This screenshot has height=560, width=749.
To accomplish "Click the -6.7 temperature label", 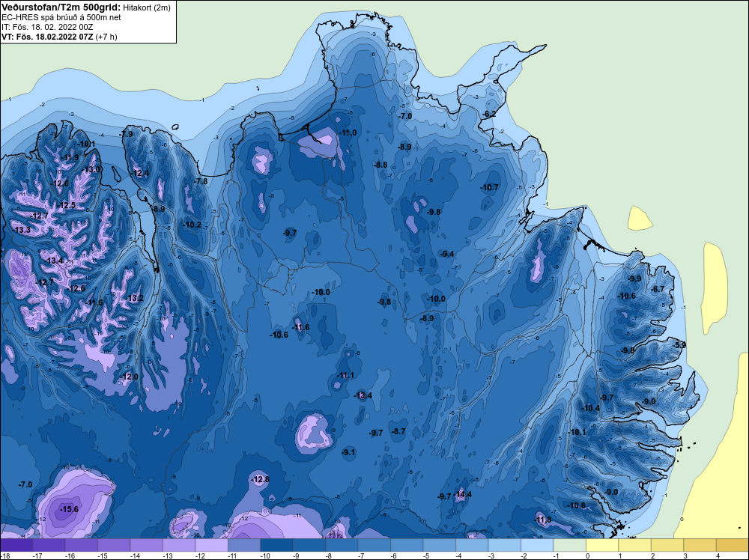I will [658, 289].
